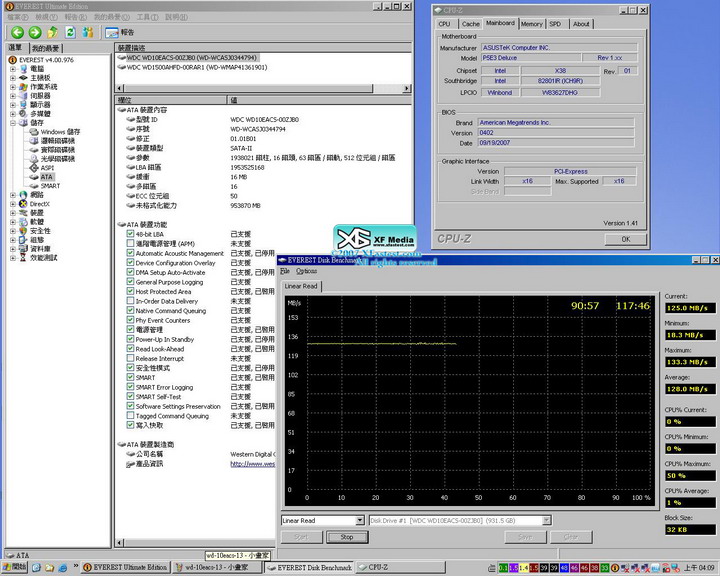Open the File menu in Disk Benchmark
The image size is (720, 576).
(285, 271)
